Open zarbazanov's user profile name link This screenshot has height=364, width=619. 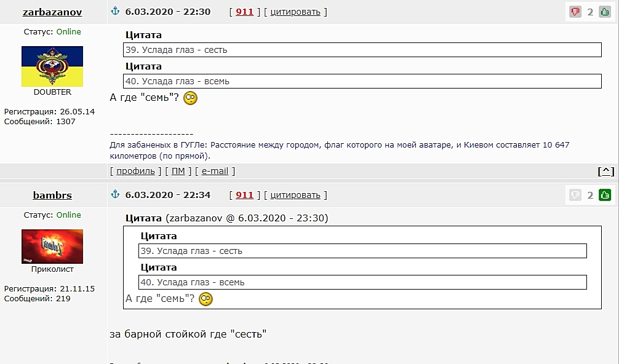coord(52,12)
